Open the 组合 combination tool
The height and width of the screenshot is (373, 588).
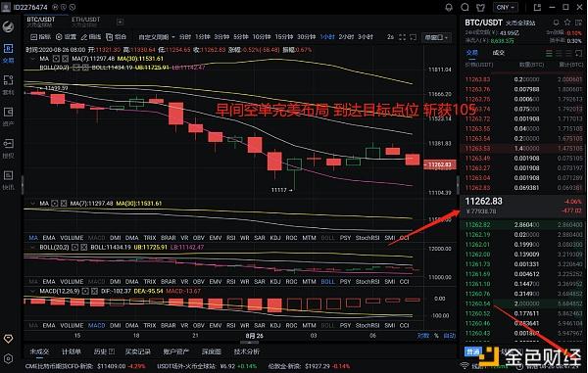(117, 36)
